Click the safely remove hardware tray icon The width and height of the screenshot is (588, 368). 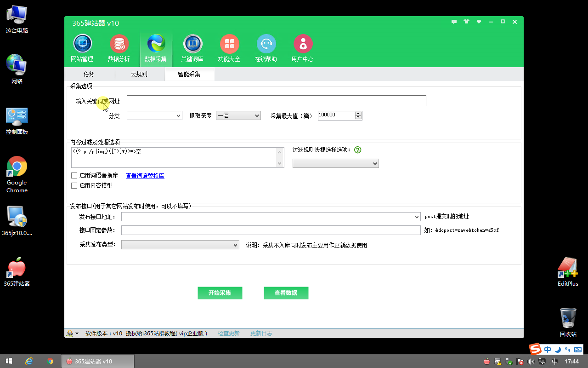click(509, 362)
